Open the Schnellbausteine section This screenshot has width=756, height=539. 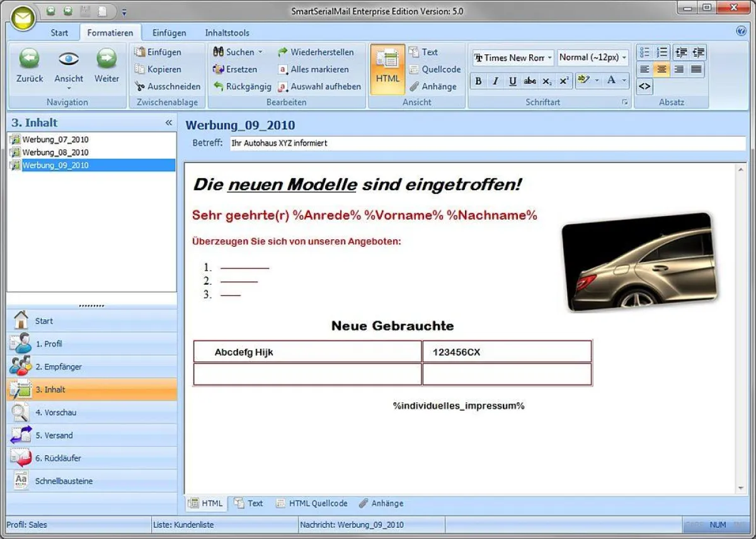tap(62, 480)
